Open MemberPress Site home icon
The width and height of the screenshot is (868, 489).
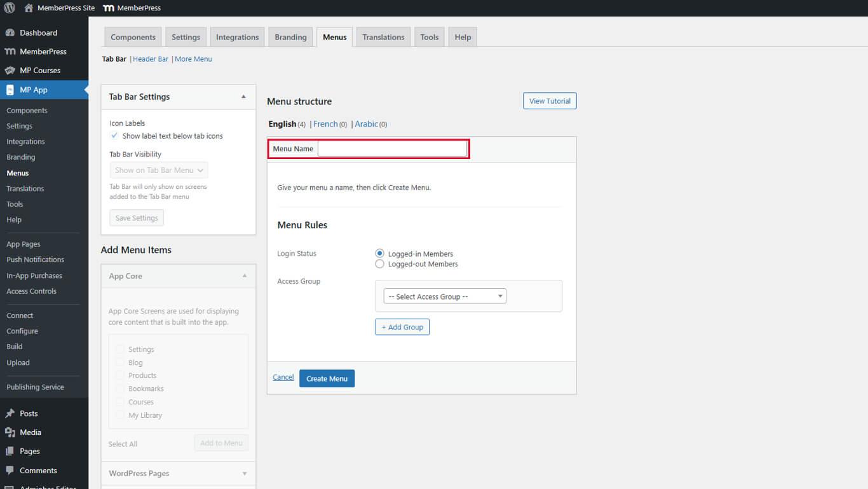29,8
